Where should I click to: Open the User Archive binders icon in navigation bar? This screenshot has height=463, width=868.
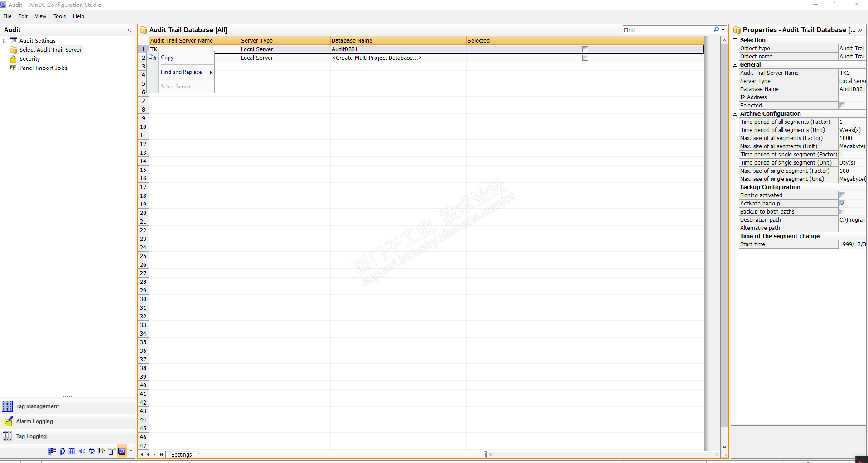click(x=72, y=451)
